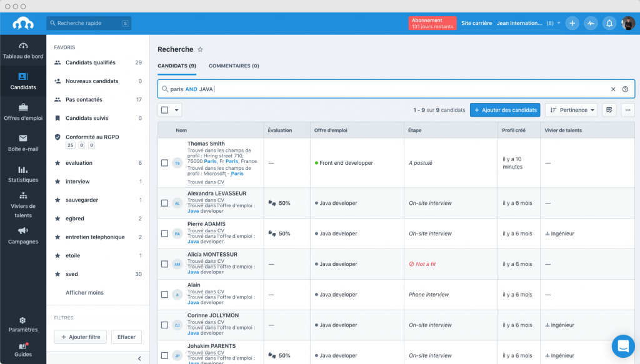Viewport: 640px width, 364px height.
Task: Click the app logo in the header
Action: click(x=23, y=24)
